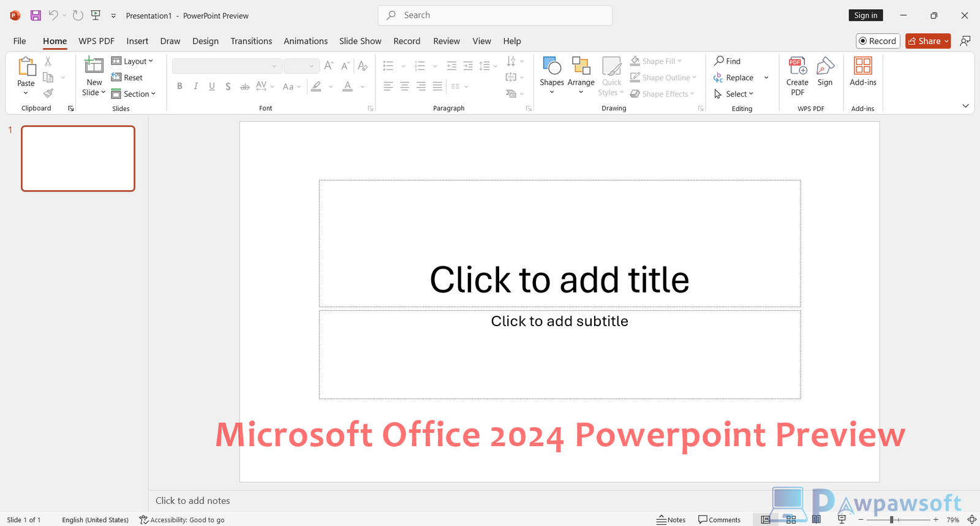980x526 pixels.
Task: Click the Paste clipboard icon
Action: [26, 66]
